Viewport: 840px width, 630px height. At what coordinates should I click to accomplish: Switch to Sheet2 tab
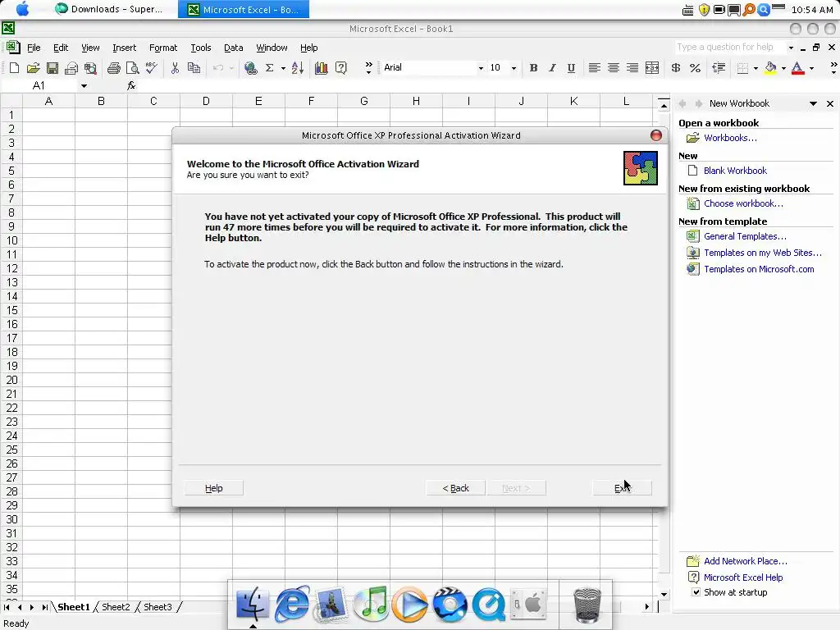116,607
